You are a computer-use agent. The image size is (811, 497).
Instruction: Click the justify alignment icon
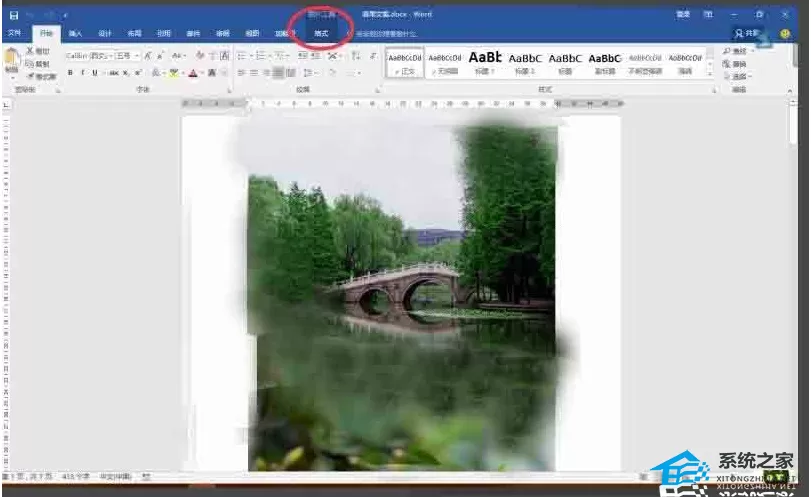tap(278, 73)
